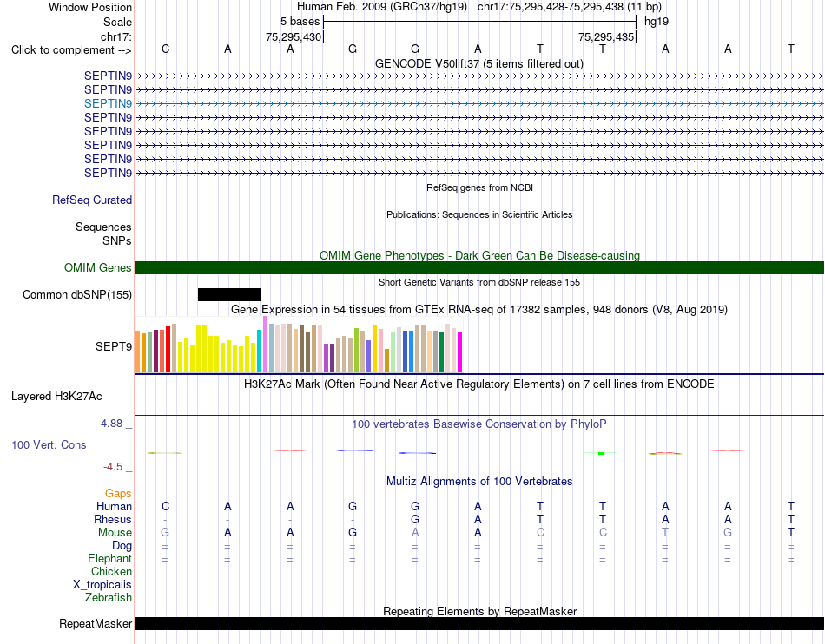The width and height of the screenshot is (825, 644).
Task: Click 'Repeating Elements by RepeatMasker' title
Action: [x=479, y=611]
